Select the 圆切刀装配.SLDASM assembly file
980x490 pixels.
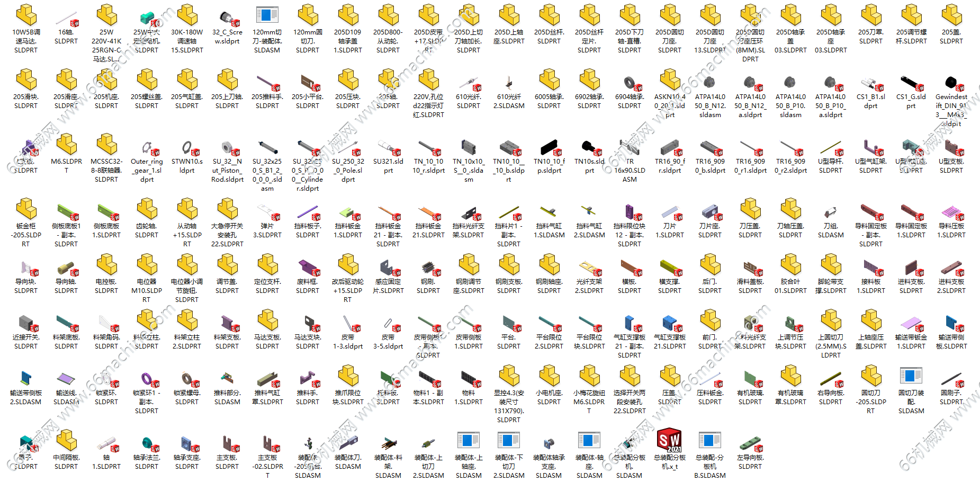(911, 377)
